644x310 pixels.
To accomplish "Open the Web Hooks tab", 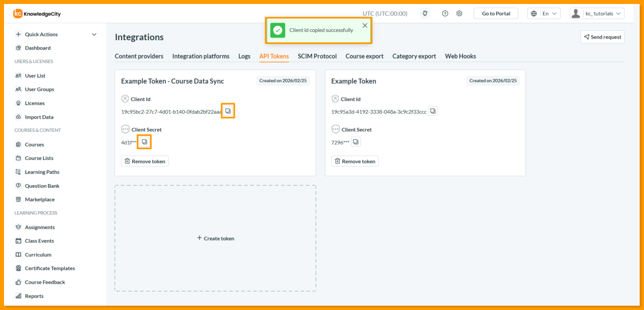I will (x=460, y=56).
